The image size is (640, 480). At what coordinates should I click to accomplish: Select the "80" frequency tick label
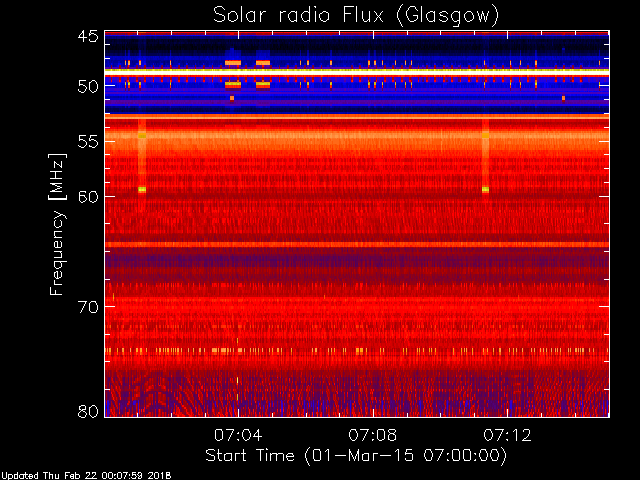point(88,411)
